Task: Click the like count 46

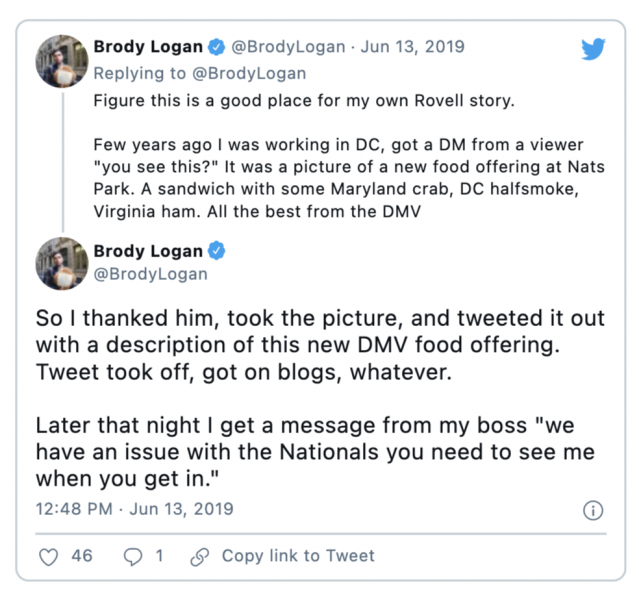Action: click(x=82, y=556)
